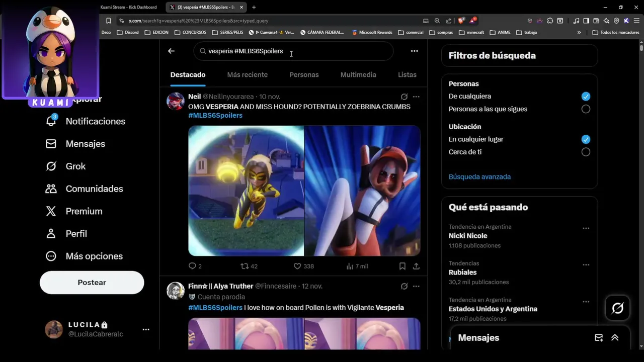This screenshot has height=362, width=644.
Task: Open Miss Hound image in Neil's post
Action: click(x=363, y=191)
